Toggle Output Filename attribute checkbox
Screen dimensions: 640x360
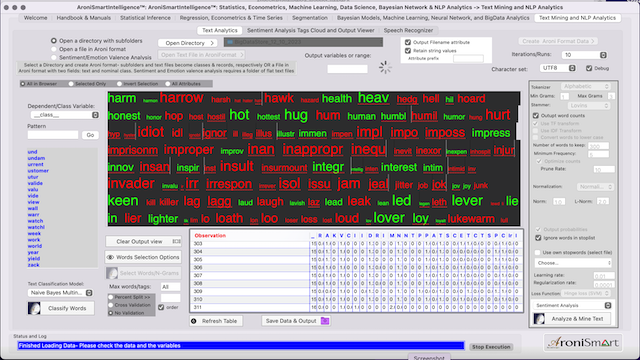[408, 42]
